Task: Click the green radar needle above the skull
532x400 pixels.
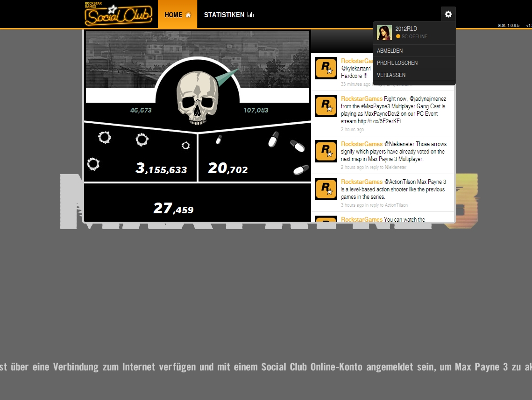Action: 227,77
